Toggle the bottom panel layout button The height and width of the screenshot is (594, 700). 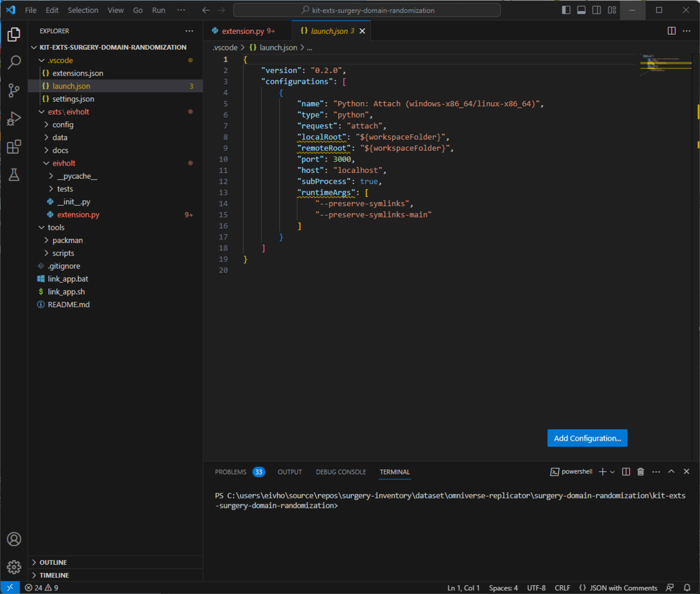coord(581,10)
